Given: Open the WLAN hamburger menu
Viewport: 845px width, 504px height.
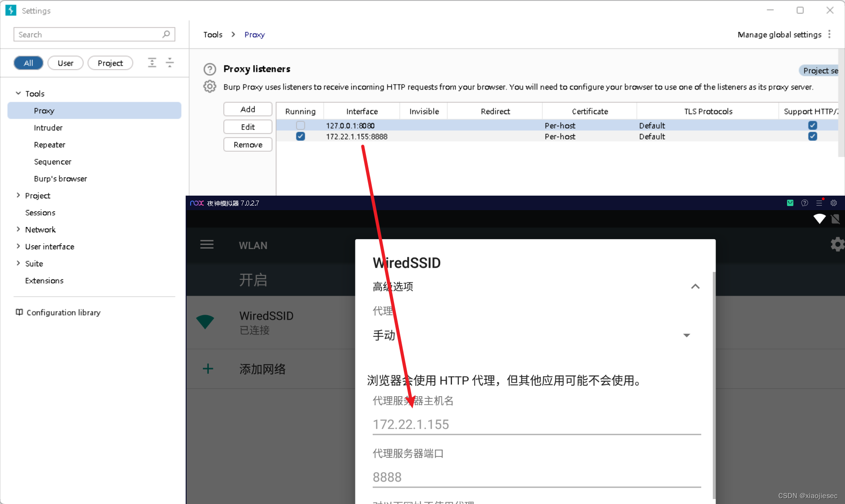Looking at the screenshot, I should [x=207, y=245].
